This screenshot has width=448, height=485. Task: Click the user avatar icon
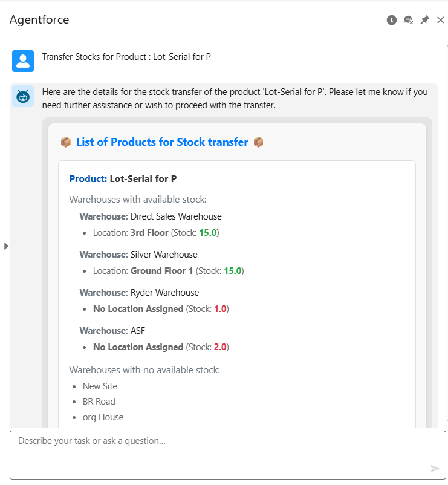tap(23, 61)
